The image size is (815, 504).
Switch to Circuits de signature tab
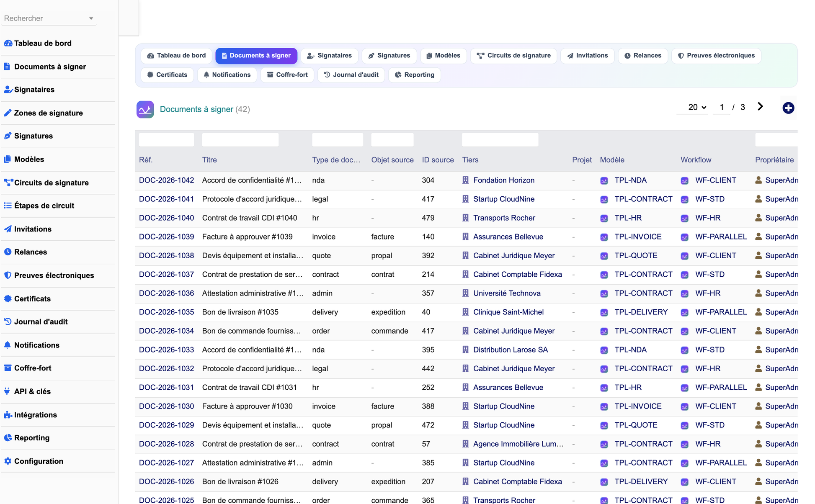click(513, 56)
